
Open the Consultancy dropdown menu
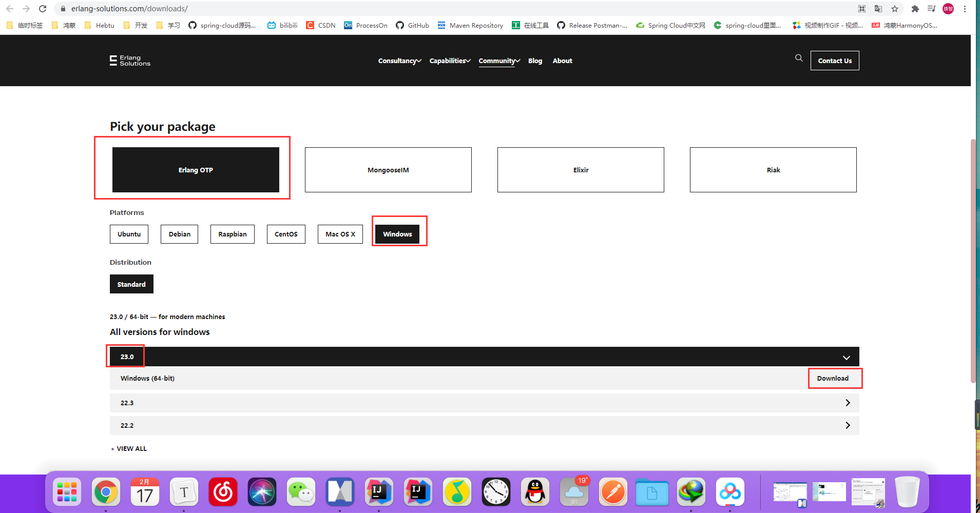coord(399,61)
